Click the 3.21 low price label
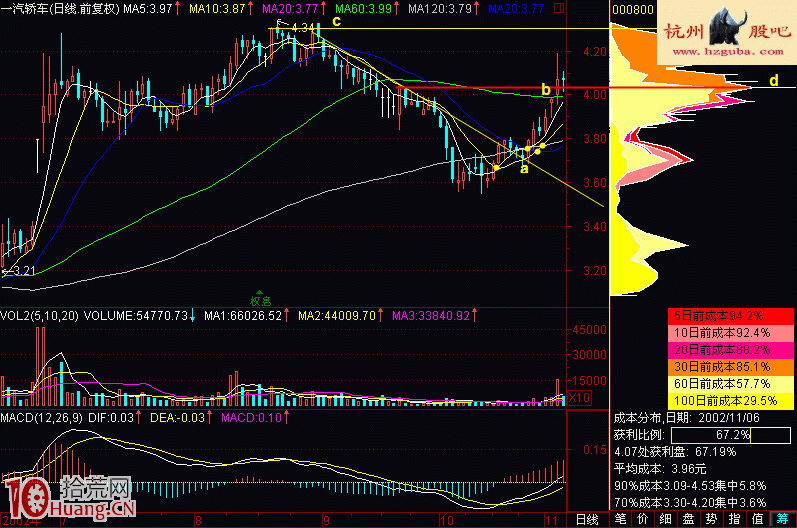The image size is (797, 528). click(23, 271)
